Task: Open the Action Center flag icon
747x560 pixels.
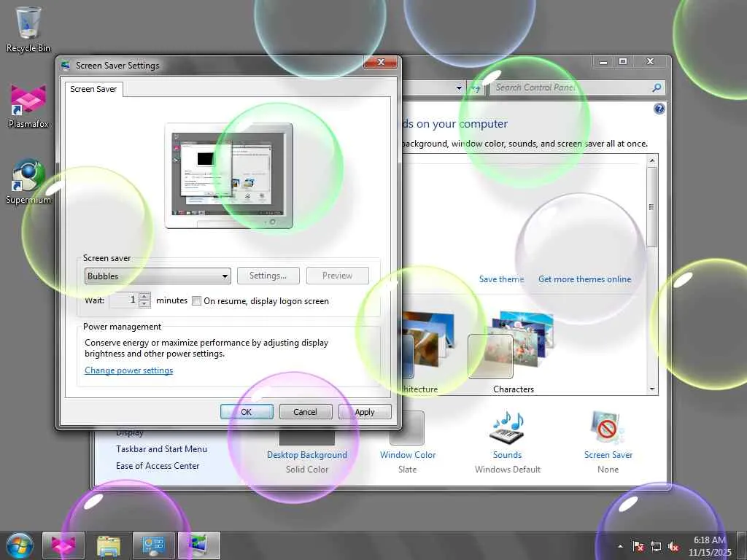Action: click(x=638, y=546)
